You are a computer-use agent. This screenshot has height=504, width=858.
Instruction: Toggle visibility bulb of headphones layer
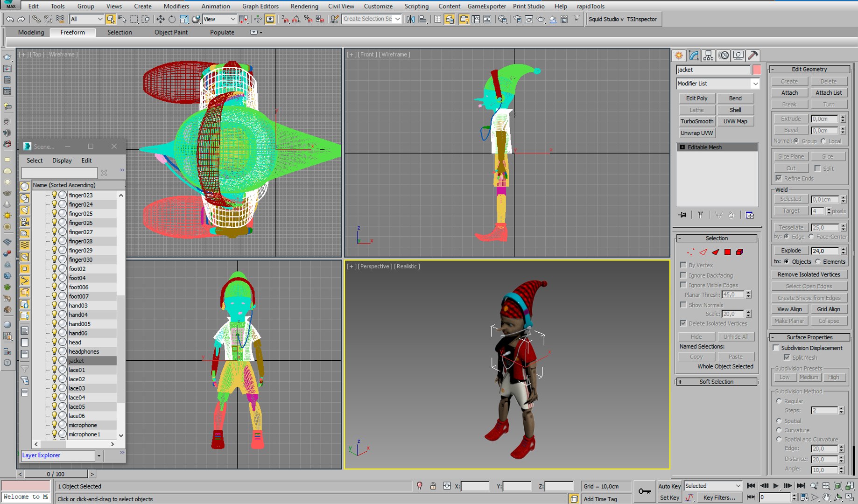coord(54,351)
